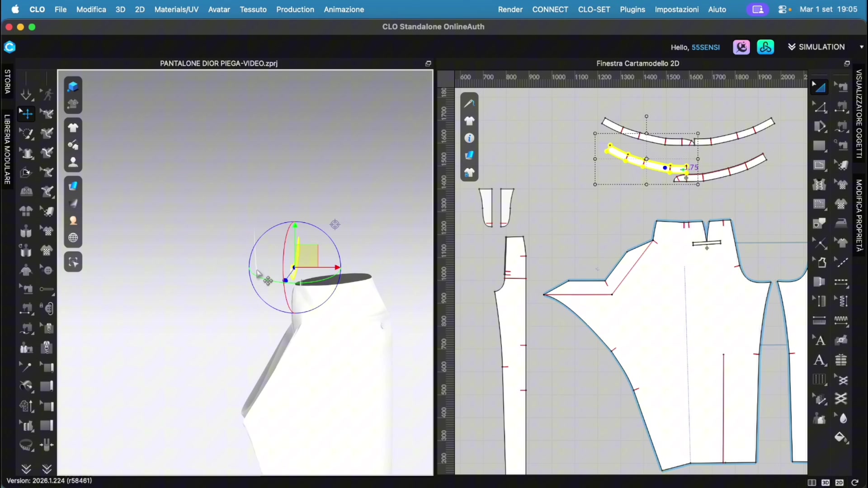Click the info icon in the 2D window
This screenshot has width=868, height=488.
pos(469,138)
